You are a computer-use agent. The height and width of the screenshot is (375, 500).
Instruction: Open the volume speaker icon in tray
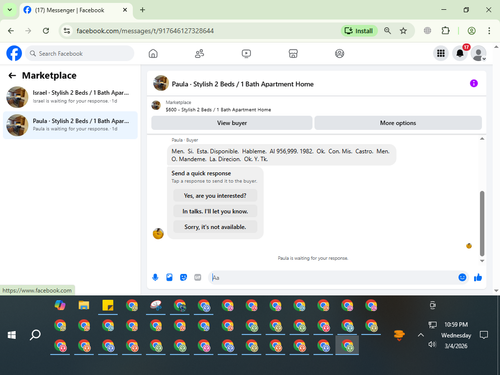click(x=432, y=344)
